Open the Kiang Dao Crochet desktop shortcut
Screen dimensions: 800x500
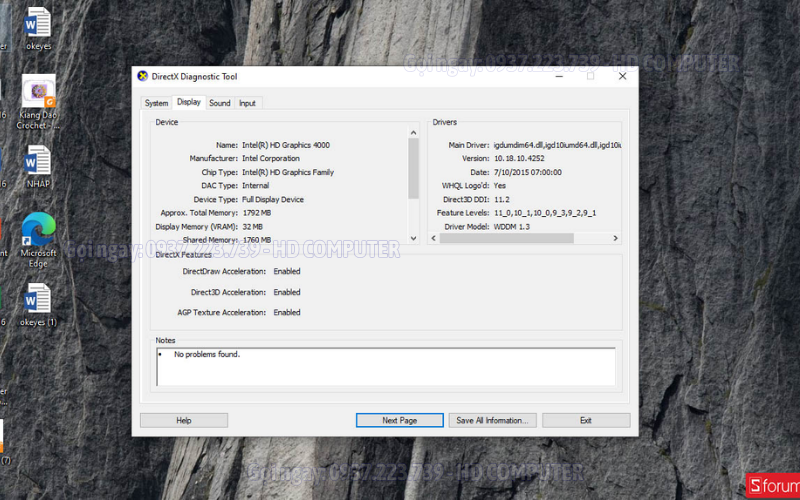point(38,97)
